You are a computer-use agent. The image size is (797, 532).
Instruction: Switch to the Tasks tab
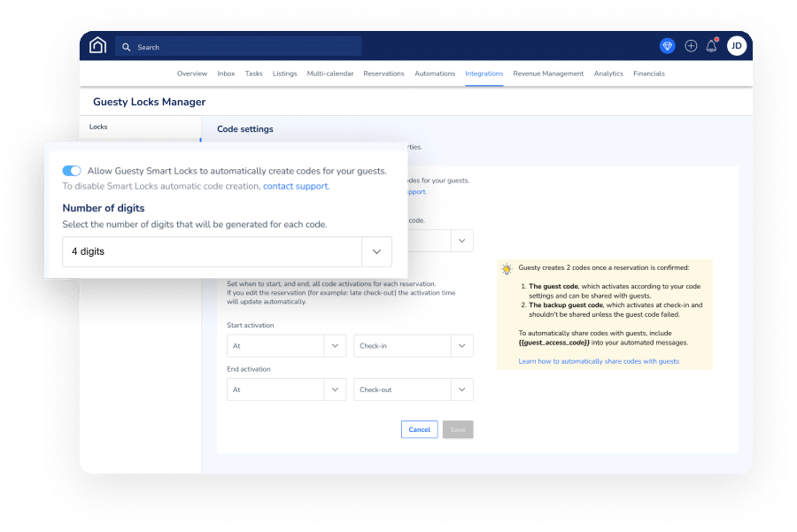253,73
